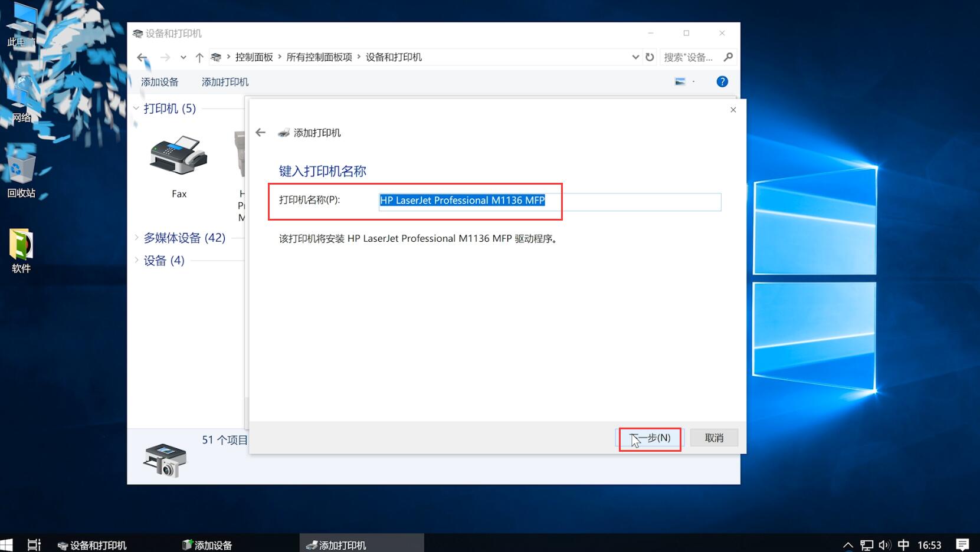Close the Add Printer dialog
Screen dimensions: 980x552
[x=733, y=110]
